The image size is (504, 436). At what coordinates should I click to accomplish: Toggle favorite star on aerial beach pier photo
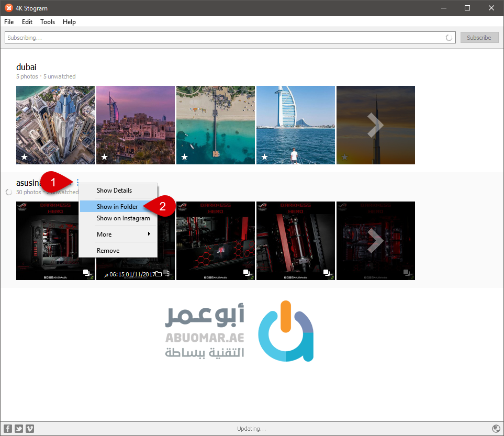click(x=184, y=157)
